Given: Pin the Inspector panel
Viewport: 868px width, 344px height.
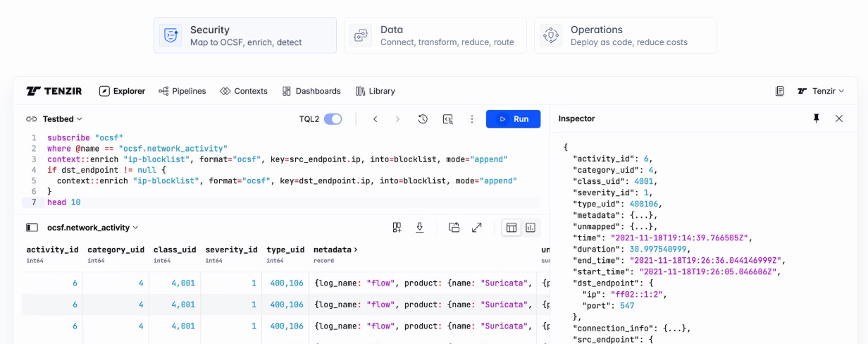Looking at the screenshot, I should point(817,118).
